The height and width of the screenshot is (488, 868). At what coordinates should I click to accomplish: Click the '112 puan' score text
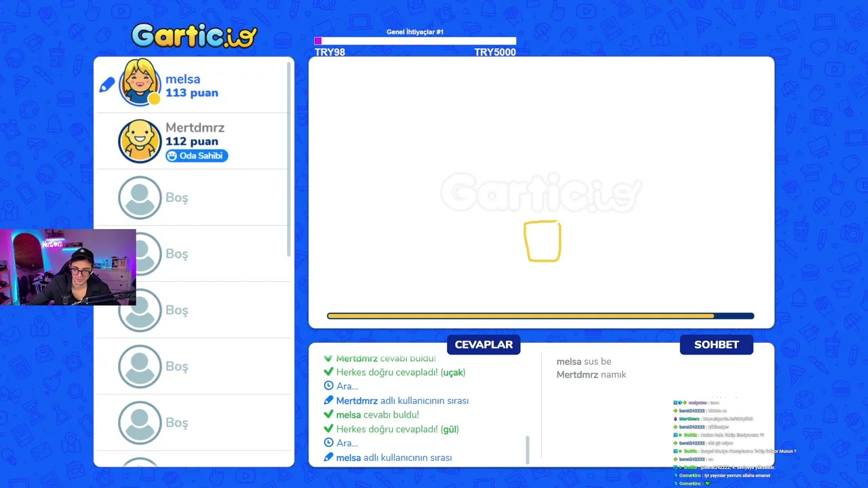coord(192,141)
